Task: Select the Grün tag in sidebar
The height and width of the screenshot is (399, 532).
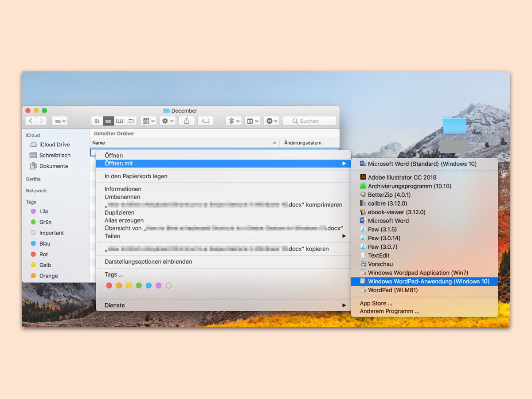Action: tap(41, 222)
